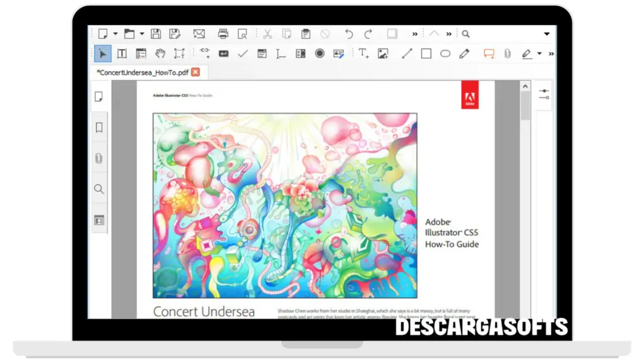Screen dimensions: 644x362
Task: Click the Copy icon
Action: click(287, 34)
